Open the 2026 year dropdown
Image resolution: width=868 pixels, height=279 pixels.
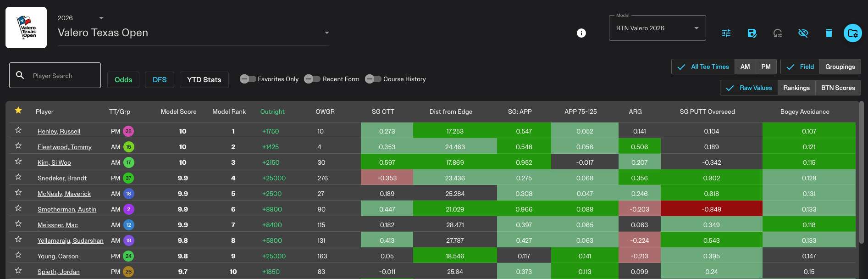click(x=81, y=18)
